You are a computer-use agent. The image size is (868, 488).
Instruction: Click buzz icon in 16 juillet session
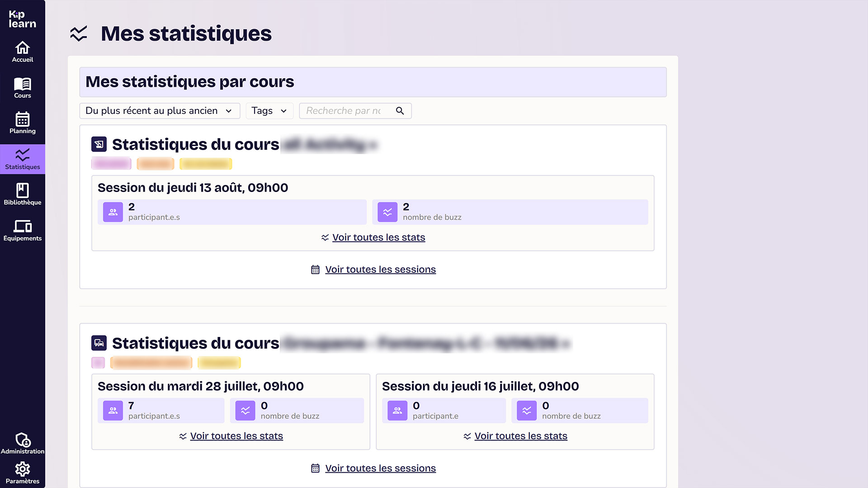[527, 411]
